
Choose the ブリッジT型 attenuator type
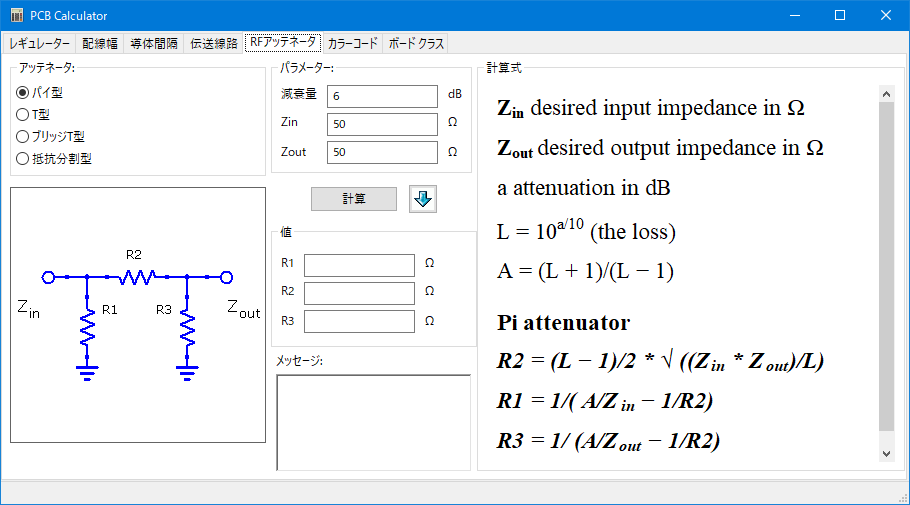[23, 136]
